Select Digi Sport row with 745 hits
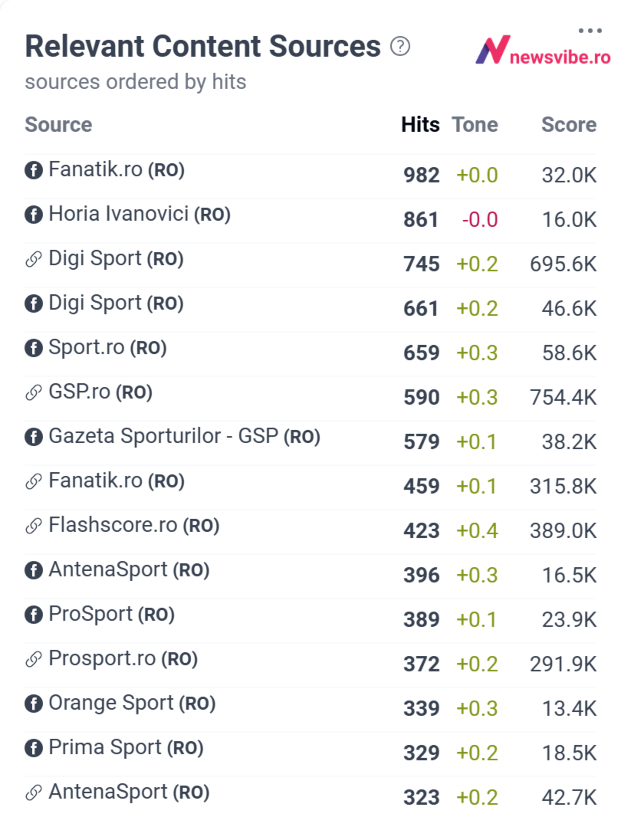 (x=310, y=265)
